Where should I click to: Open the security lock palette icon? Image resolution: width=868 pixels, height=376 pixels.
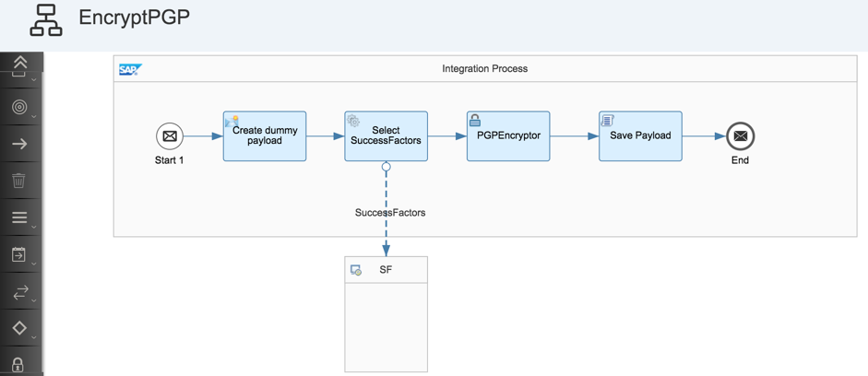pyautogui.click(x=18, y=364)
